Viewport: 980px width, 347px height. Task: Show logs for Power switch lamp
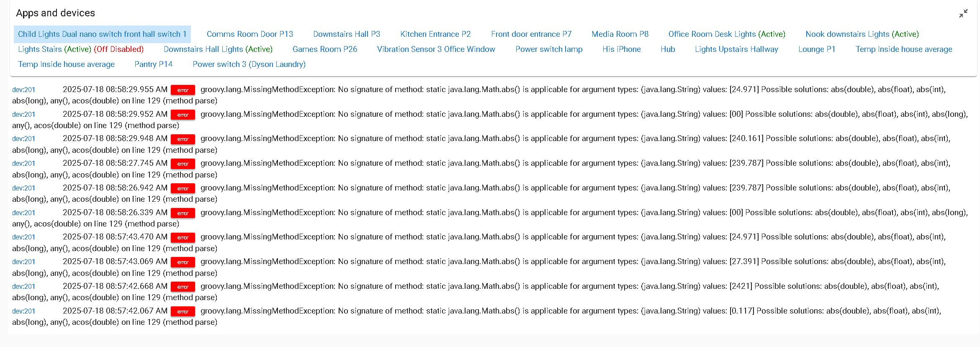(x=548, y=49)
